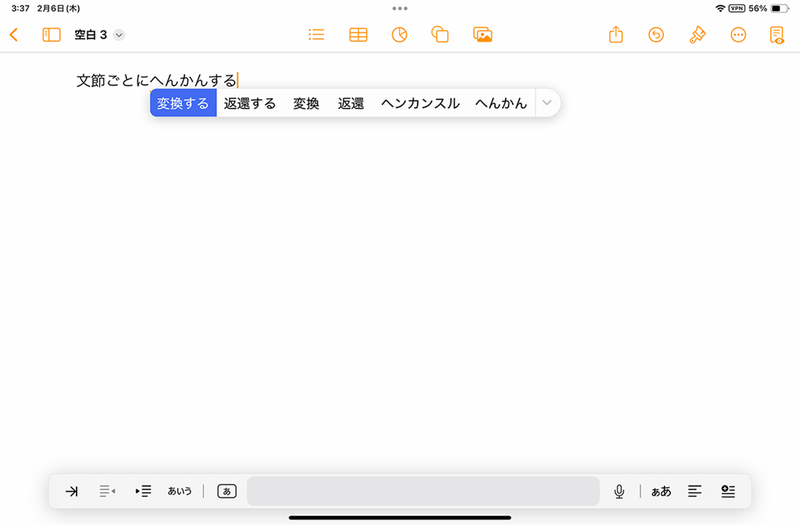The width and height of the screenshot is (800, 525).
Task: Tap the undo button
Action: point(656,35)
